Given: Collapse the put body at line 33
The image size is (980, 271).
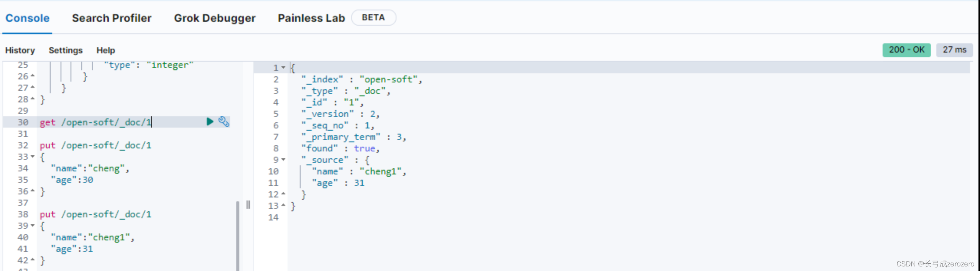Looking at the screenshot, I should click(x=33, y=156).
